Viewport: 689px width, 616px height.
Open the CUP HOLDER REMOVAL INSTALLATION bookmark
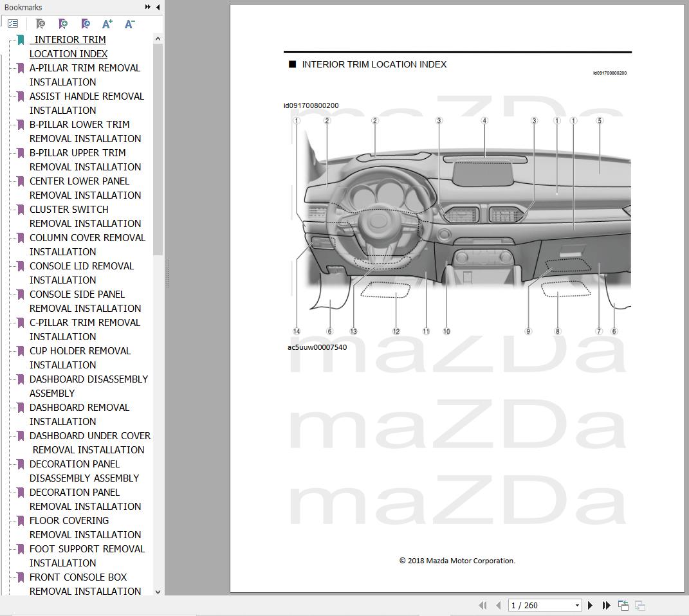(x=80, y=358)
